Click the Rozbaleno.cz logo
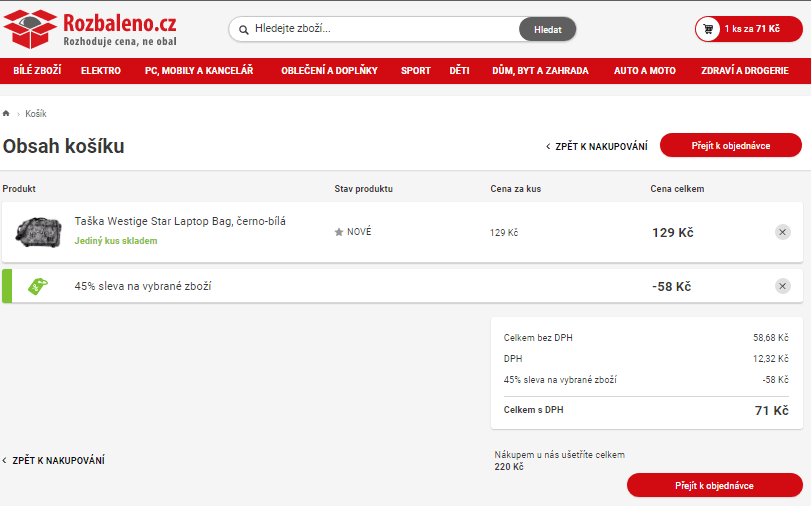 [x=90, y=29]
